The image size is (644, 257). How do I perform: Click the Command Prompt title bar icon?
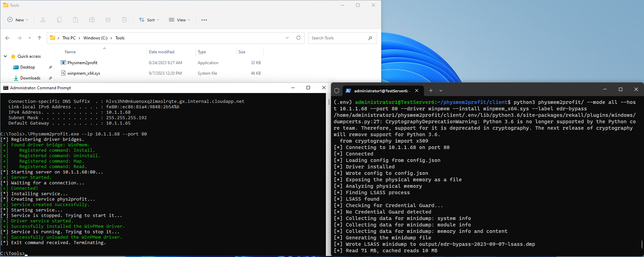coord(6,88)
